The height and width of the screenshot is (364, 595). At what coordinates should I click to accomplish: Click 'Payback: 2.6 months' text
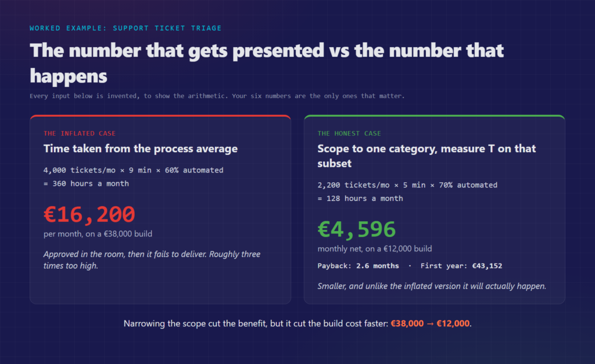358,266
